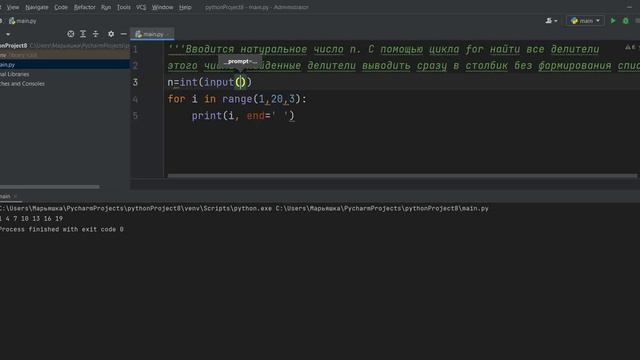Hide the Project tool window with minus icon
640x360 pixels.
pyautogui.click(x=123, y=34)
